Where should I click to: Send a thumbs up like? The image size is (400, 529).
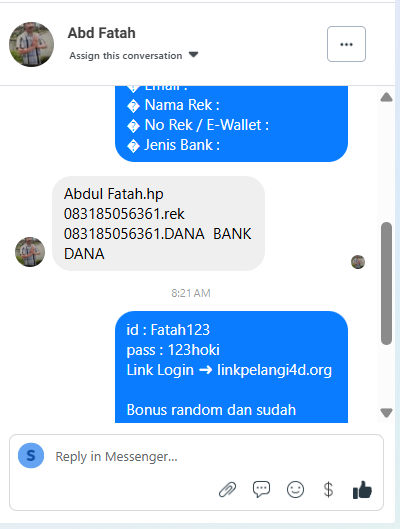(362, 490)
